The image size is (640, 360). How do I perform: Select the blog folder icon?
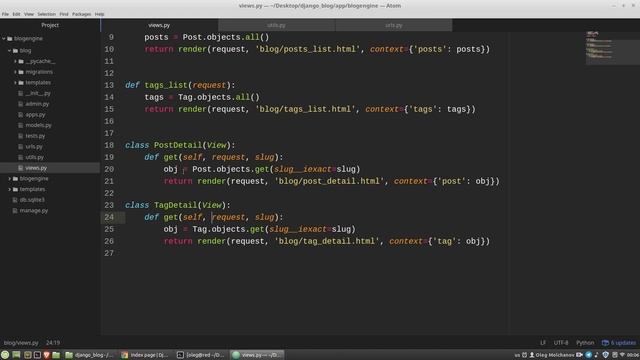click(15, 51)
